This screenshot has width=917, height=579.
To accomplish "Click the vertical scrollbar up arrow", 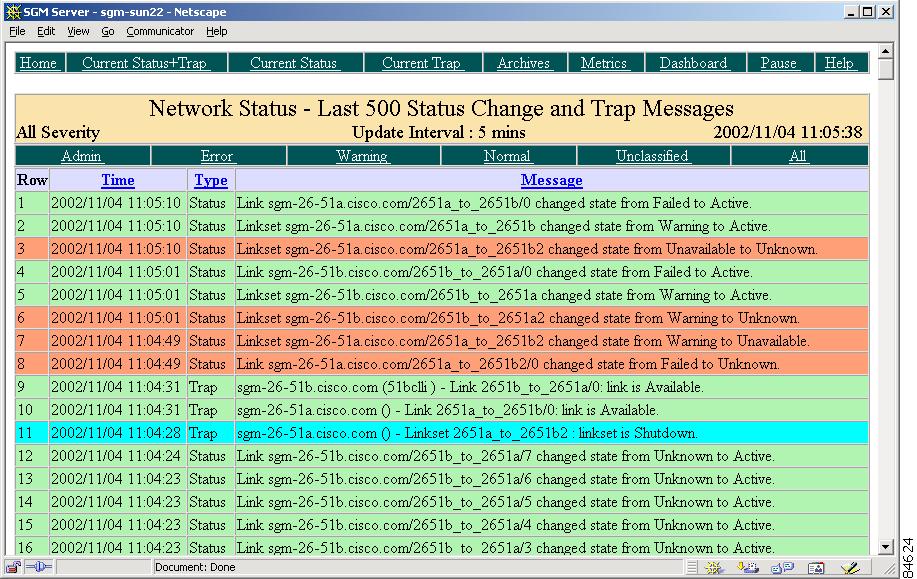I will coord(885,51).
